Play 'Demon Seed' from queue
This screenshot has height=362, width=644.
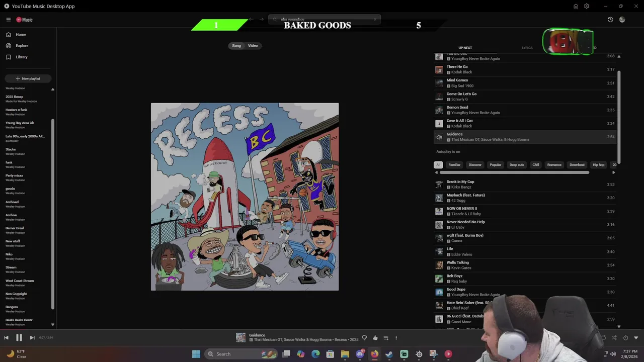[525, 110]
